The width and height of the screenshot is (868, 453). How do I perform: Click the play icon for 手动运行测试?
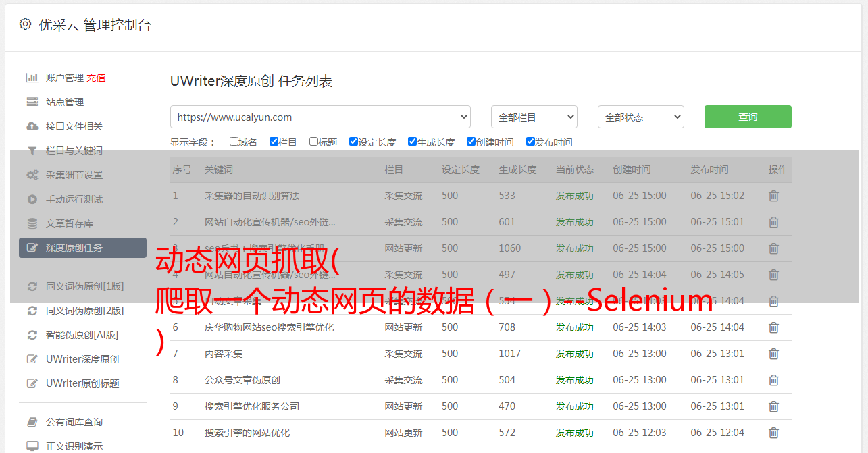click(x=32, y=199)
